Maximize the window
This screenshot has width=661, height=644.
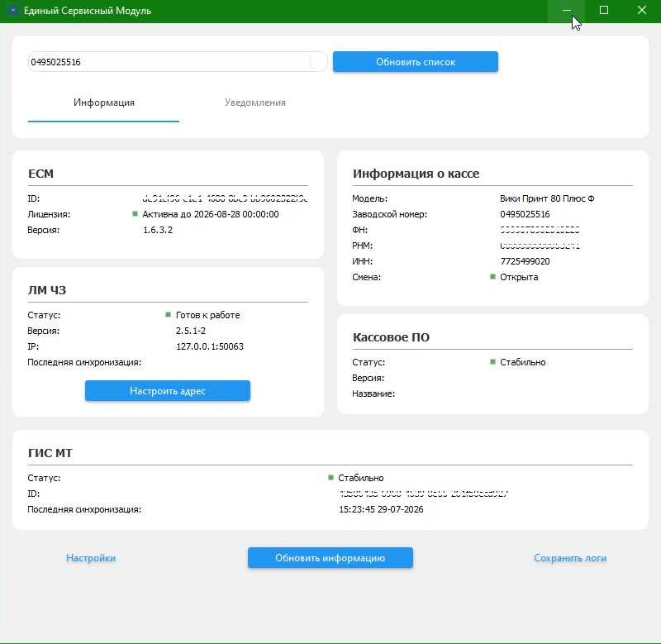(x=604, y=11)
